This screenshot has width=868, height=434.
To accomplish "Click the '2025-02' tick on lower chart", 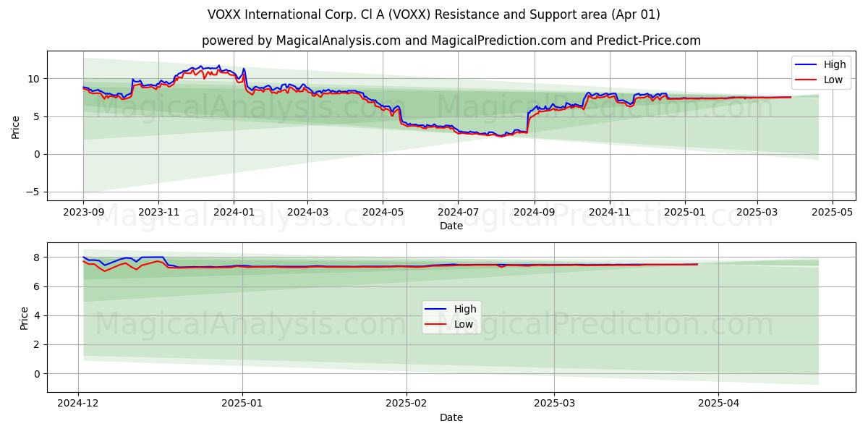I will pos(407,404).
